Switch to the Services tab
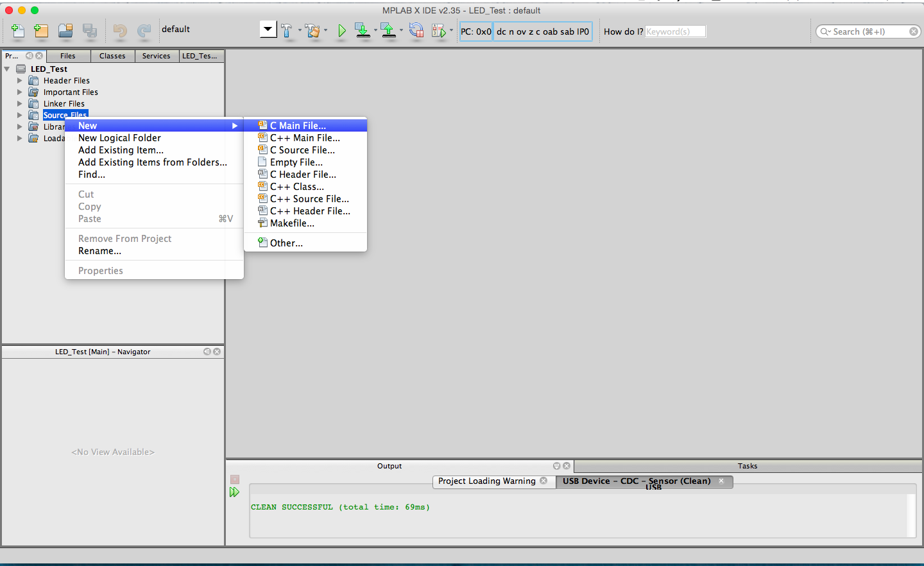924x566 pixels. pyautogui.click(x=156, y=56)
